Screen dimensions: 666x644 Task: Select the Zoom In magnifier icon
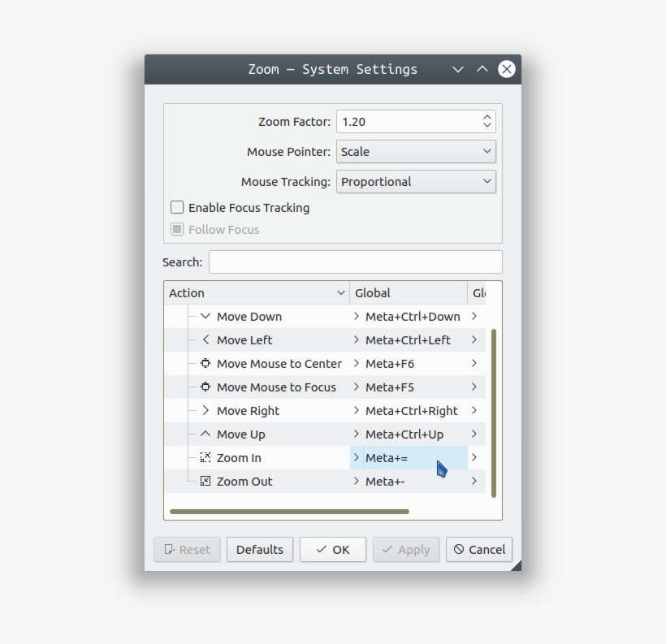tap(205, 458)
